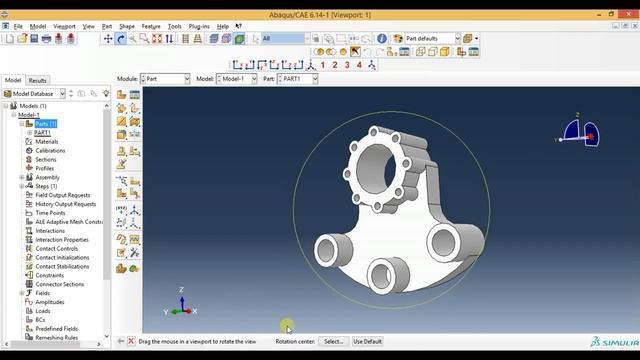Expand the Assembly tree node
640x360 pixels.
22,177
